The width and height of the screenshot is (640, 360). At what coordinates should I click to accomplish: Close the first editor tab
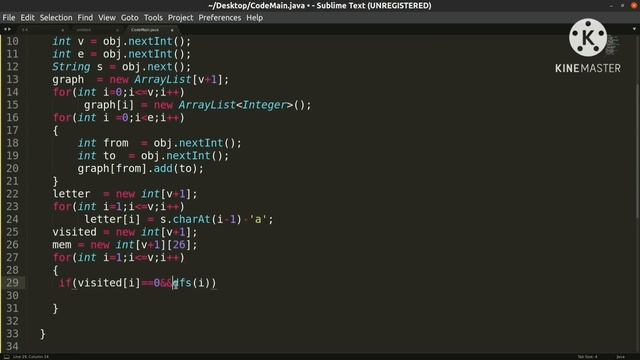click(62, 30)
